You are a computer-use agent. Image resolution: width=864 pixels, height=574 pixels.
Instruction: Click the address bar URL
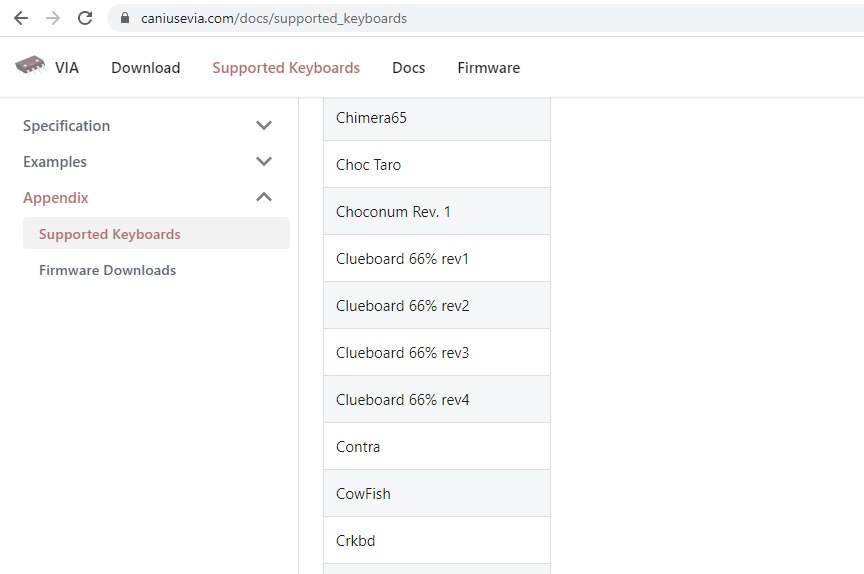point(274,18)
